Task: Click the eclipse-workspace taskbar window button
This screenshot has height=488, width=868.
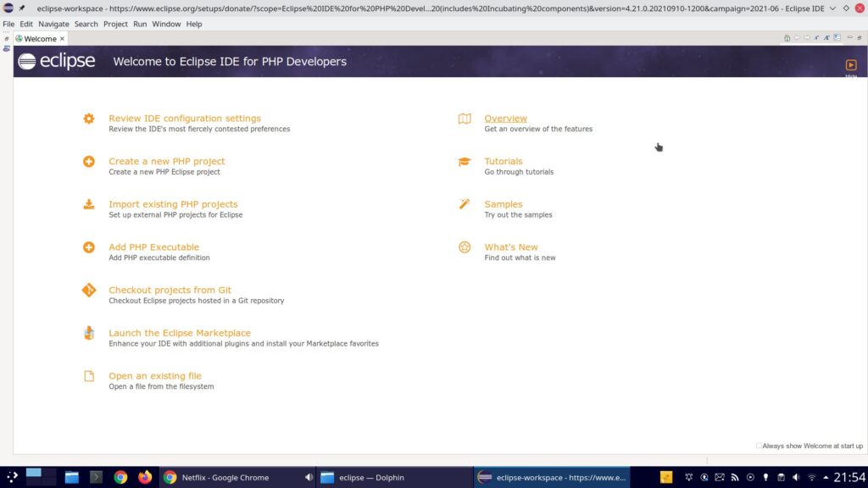Action: click(552, 478)
